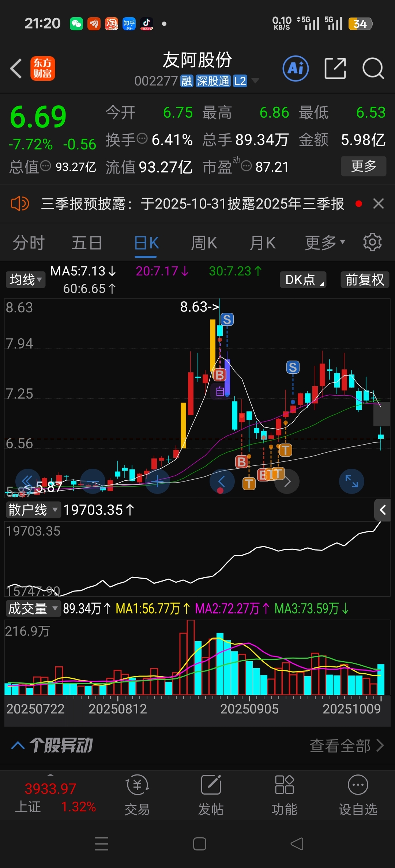Tap the 市盈 info hint icon
Image resolution: width=395 pixels, height=868 pixels.
pos(246,166)
